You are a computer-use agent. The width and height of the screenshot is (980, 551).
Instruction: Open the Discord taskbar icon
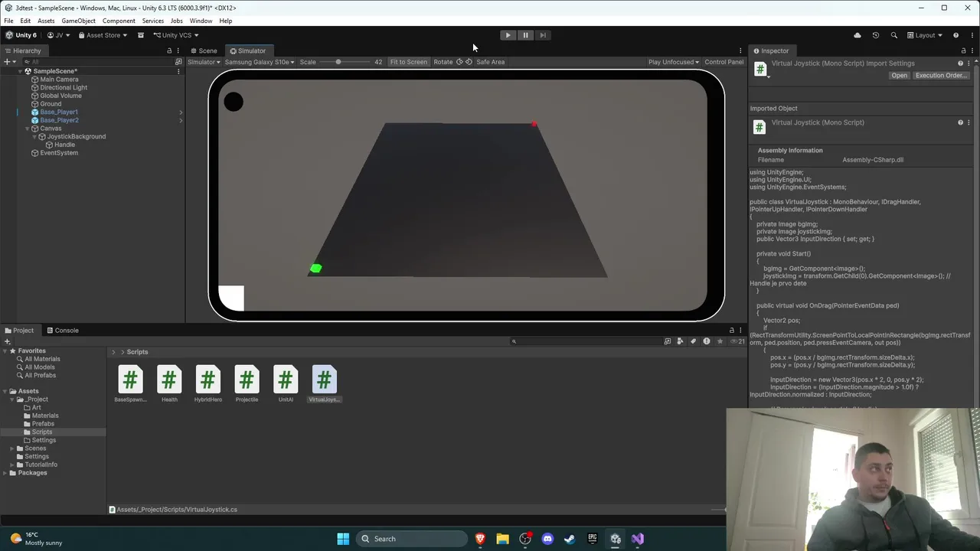pyautogui.click(x=547, y=539)
